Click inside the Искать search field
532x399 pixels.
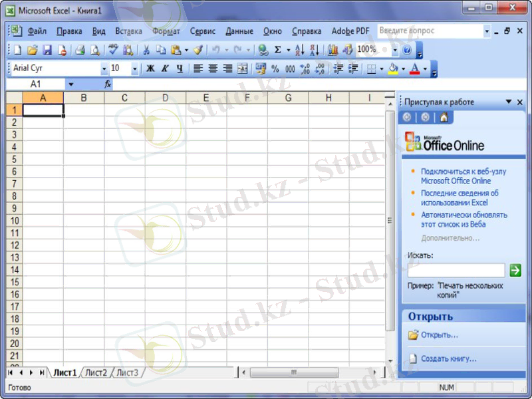pos(456,270)
